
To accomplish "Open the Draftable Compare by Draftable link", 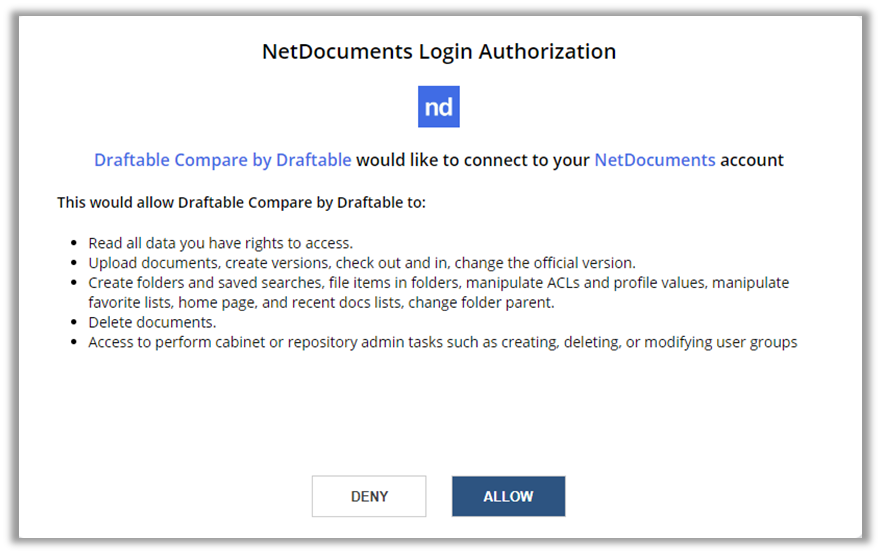I will pyautogui.click(x=222, y=160).
